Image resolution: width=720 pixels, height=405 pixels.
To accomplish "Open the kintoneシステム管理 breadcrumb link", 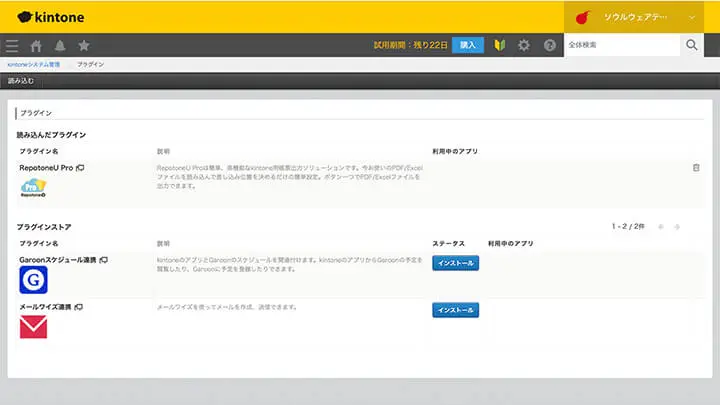I will [x=33, y=64].
